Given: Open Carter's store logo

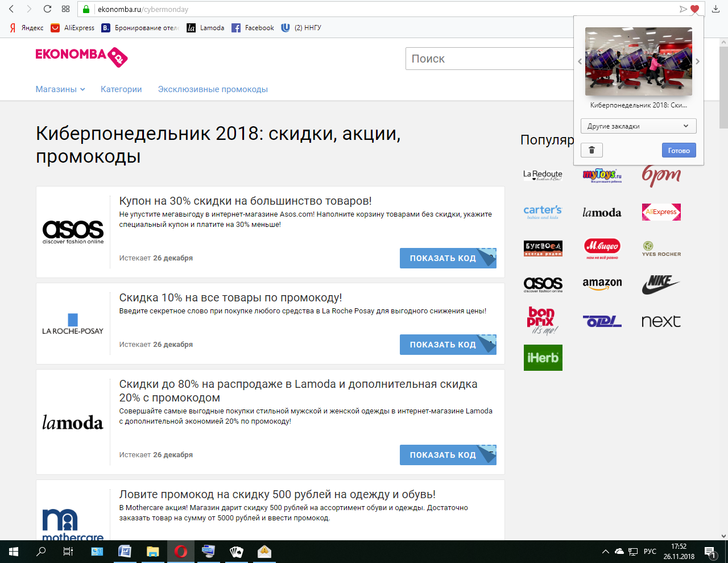Looking at the screenshot, I should point(543,212).
